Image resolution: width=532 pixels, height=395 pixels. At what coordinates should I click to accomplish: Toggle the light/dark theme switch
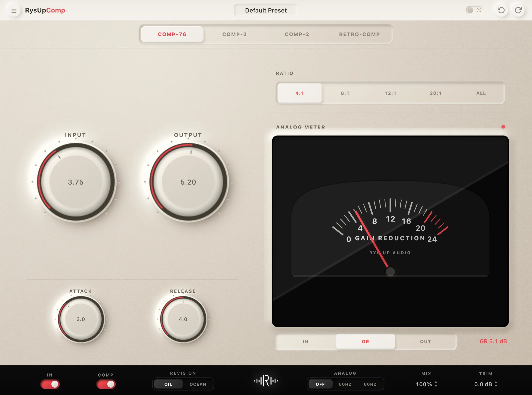point(474,10)
